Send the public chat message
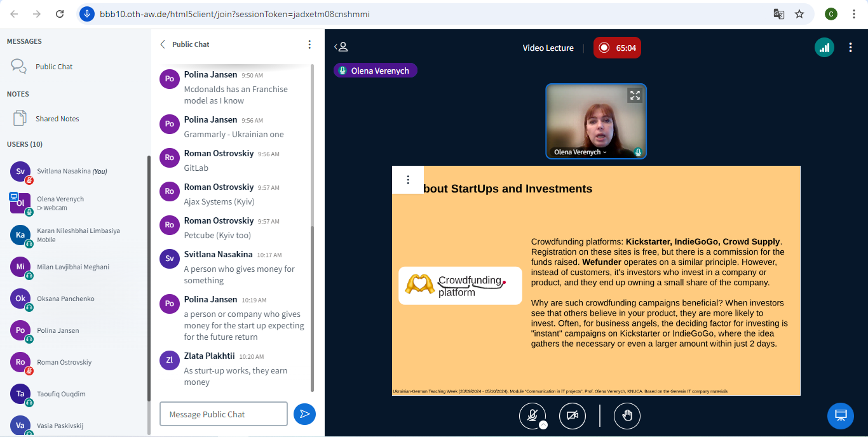 coord(304,414)
